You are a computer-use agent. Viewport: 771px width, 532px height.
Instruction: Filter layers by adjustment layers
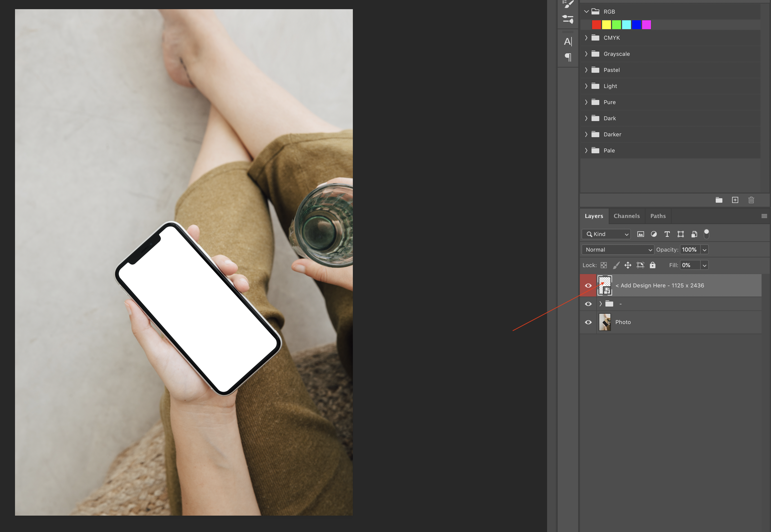[654, 234]
